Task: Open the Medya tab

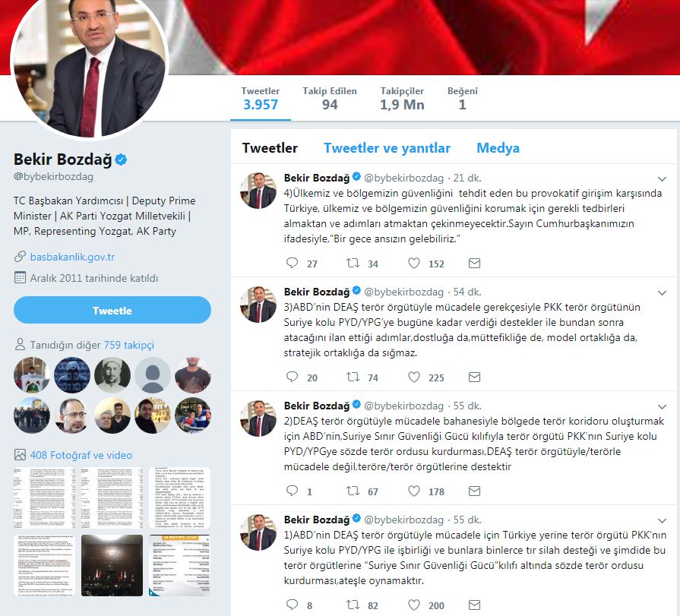Action: [498, 148]
